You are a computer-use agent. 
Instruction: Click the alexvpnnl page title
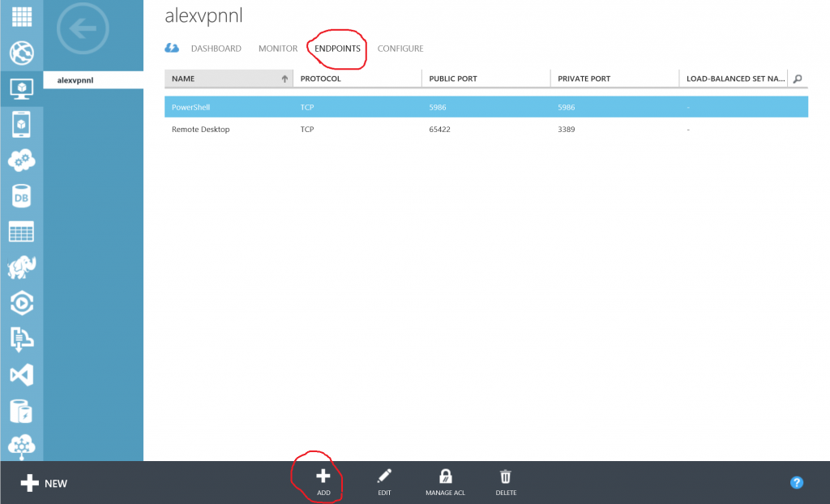click(203, 16)
